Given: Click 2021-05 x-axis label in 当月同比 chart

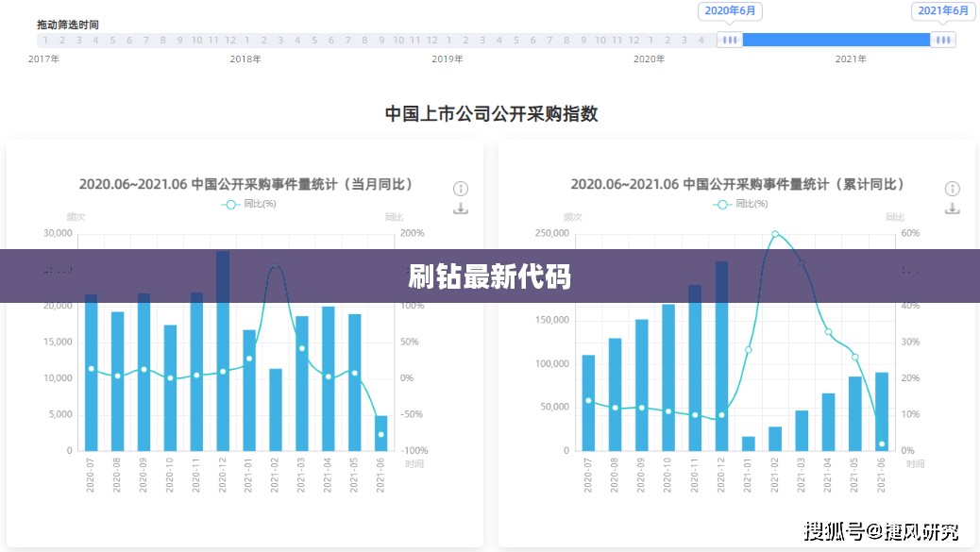Looking at the screenshot, I should 354,476.
